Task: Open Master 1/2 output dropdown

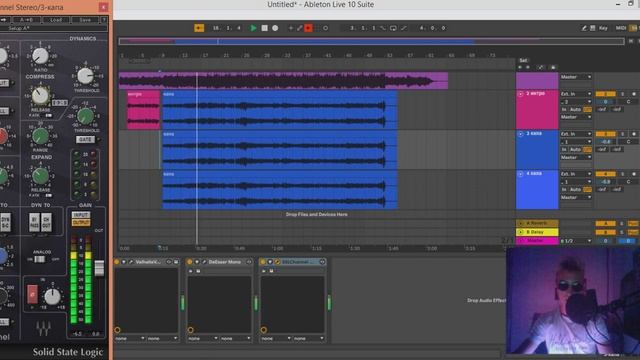Action: [576, 241]
